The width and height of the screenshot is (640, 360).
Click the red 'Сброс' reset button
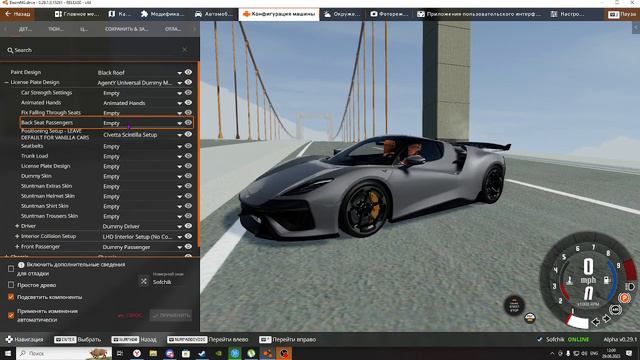click(130, 315)
